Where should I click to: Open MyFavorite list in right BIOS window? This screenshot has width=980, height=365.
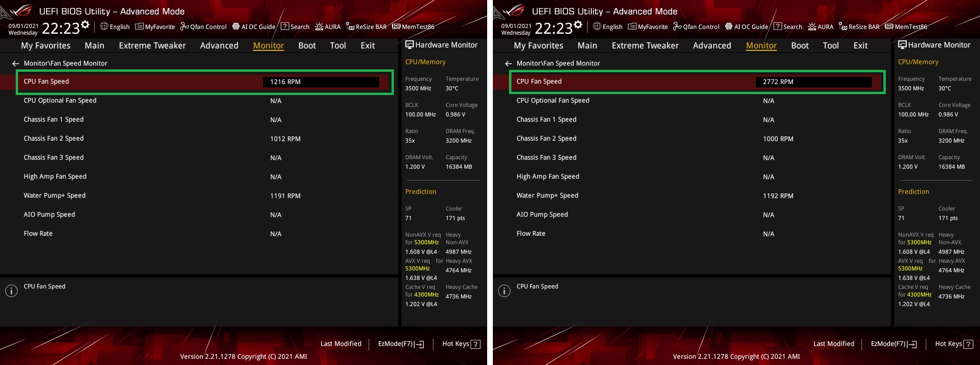click(648, 27)
